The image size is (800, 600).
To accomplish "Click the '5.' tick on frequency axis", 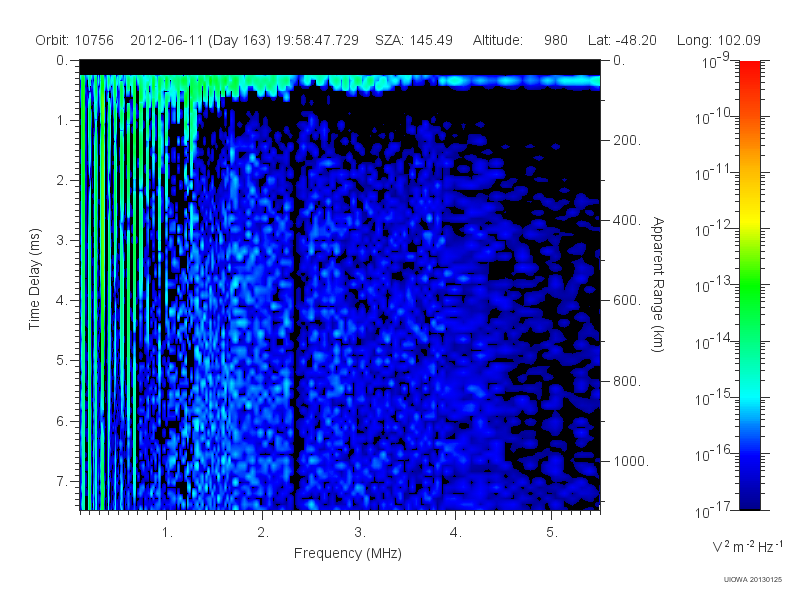I will (552, 533).
